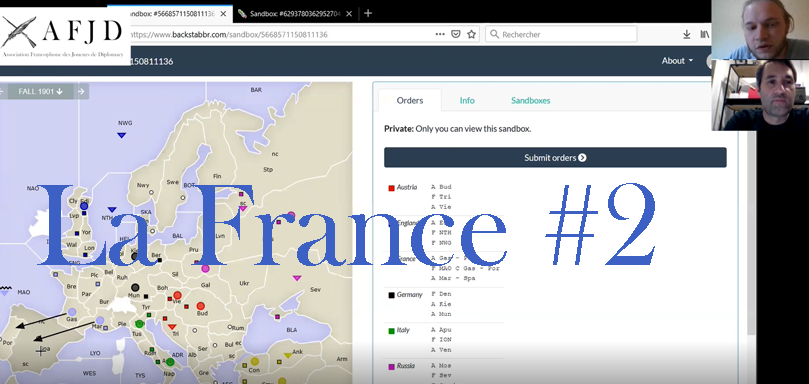
Task: Close the second Sandbox browser tab
Action: click(349, 14)
